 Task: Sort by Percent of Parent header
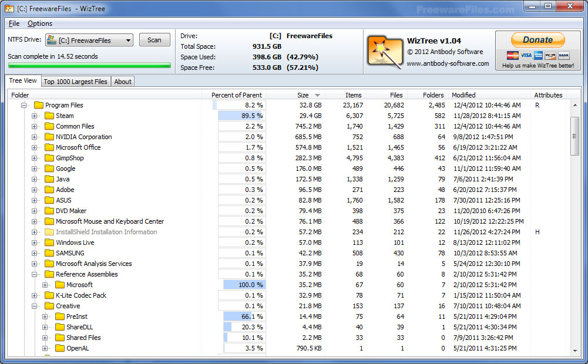tap(234, 95)
